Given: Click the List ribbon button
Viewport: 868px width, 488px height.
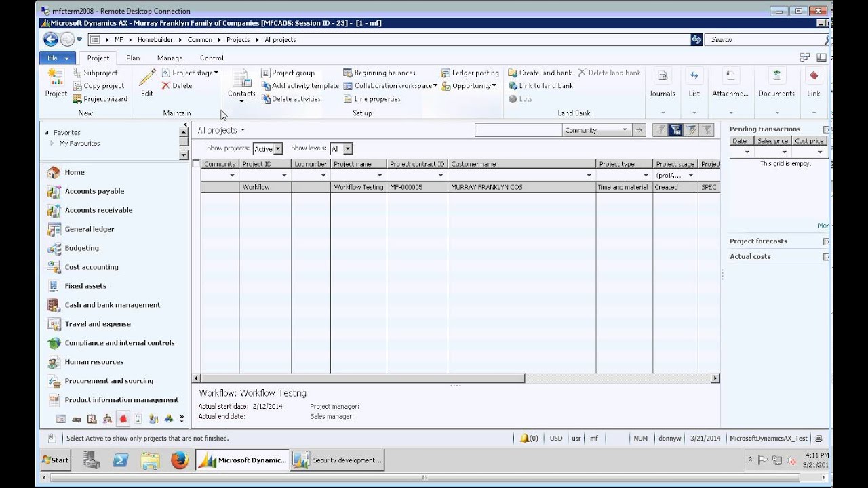Looking at the screenshot, I should [x=694, y=83].
